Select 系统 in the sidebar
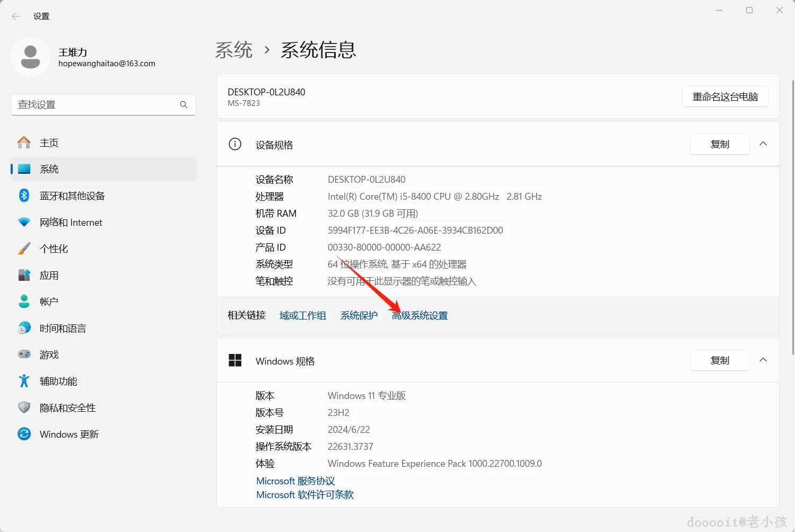The width and height of the screenshot is (795, 532). click(49, 169)
